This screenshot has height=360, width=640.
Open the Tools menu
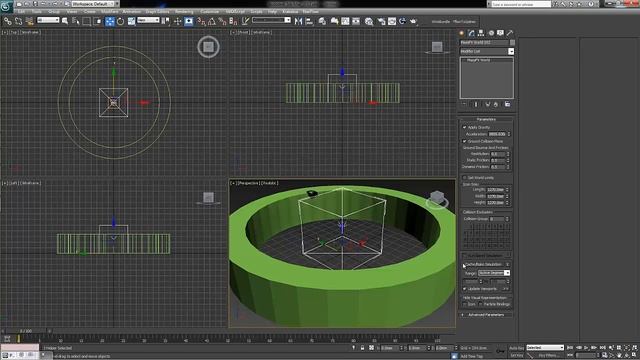click(x=37, y=12)
